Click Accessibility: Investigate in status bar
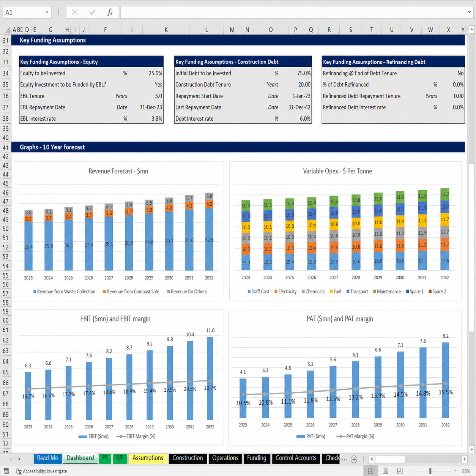 [x=41, y=471]
